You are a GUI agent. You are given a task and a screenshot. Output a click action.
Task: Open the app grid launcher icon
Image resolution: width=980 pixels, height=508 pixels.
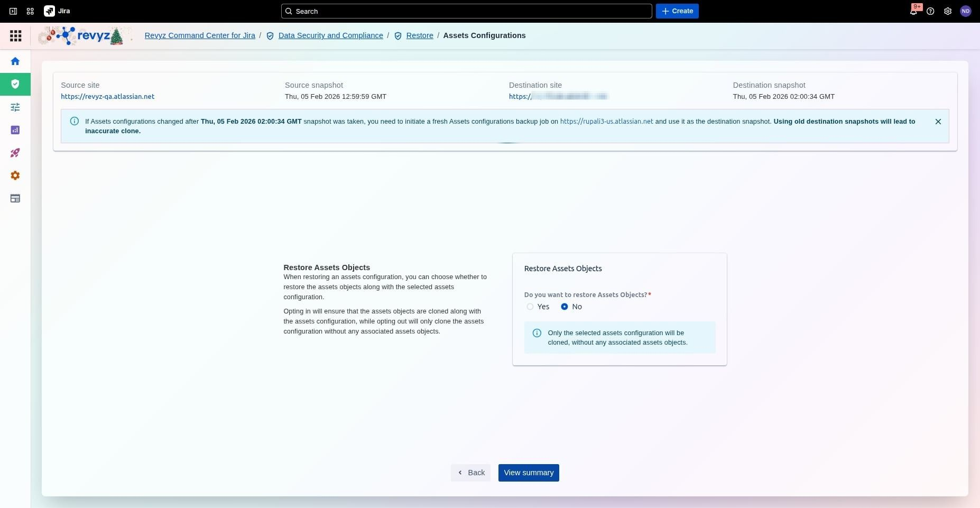[x=16, y=35]
